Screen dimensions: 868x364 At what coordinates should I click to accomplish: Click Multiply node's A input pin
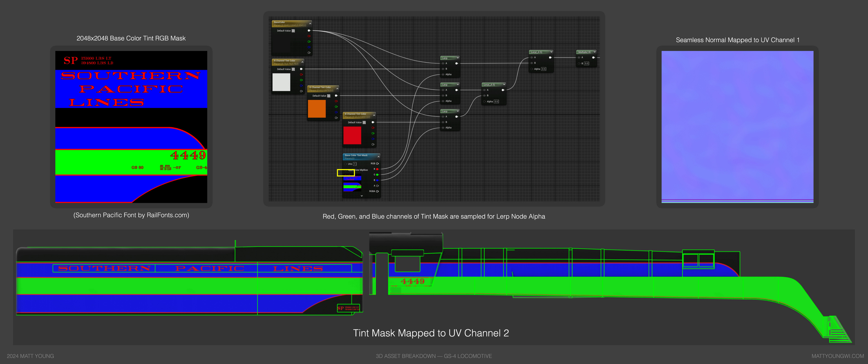(x=579, y=58)
